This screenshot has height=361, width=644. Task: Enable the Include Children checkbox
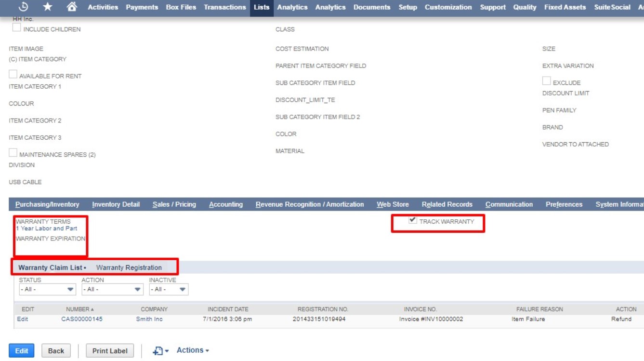coord(16,28)
